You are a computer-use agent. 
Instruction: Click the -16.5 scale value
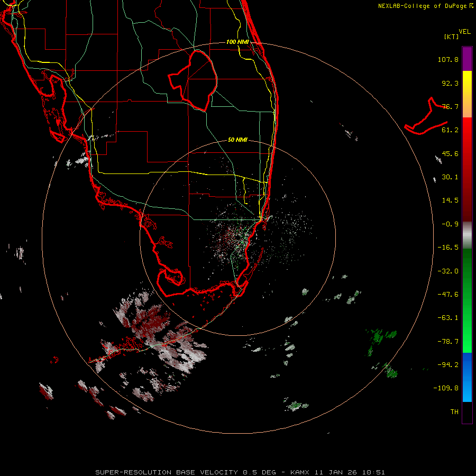click(448, 248)
